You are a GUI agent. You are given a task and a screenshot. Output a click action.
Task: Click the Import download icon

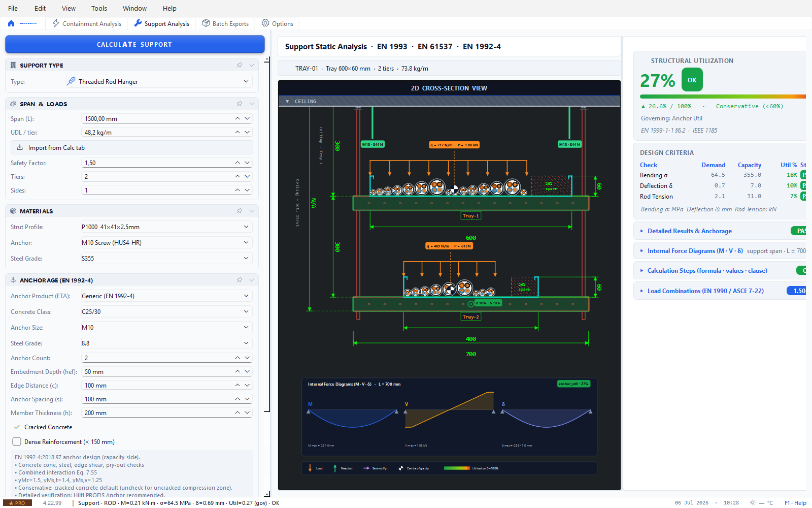point(20,147)
